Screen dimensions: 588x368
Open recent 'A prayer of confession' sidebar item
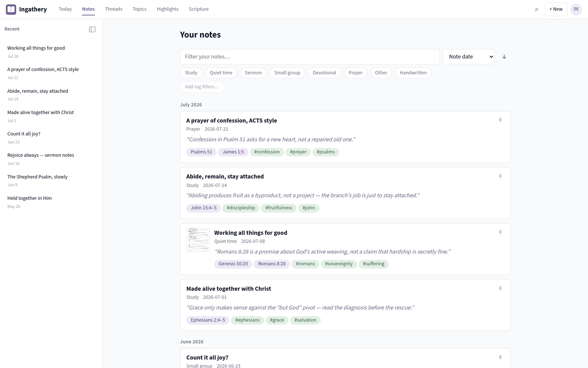pos(51,73)
